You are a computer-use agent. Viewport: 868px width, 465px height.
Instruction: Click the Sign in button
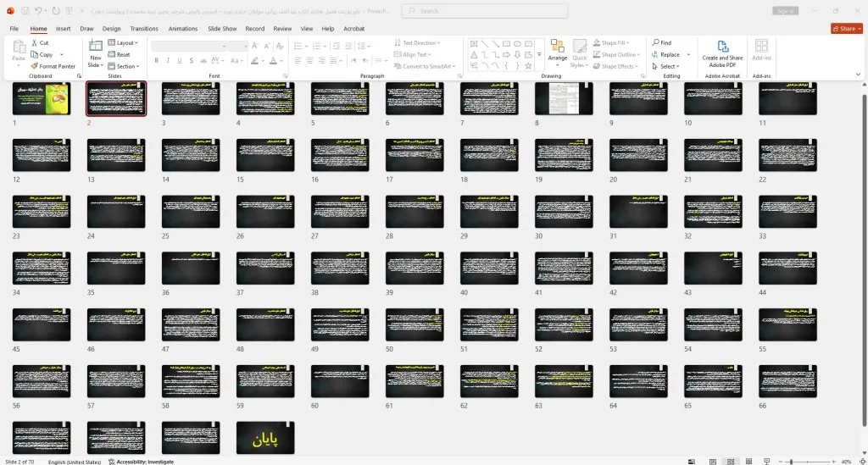point(786,10)
